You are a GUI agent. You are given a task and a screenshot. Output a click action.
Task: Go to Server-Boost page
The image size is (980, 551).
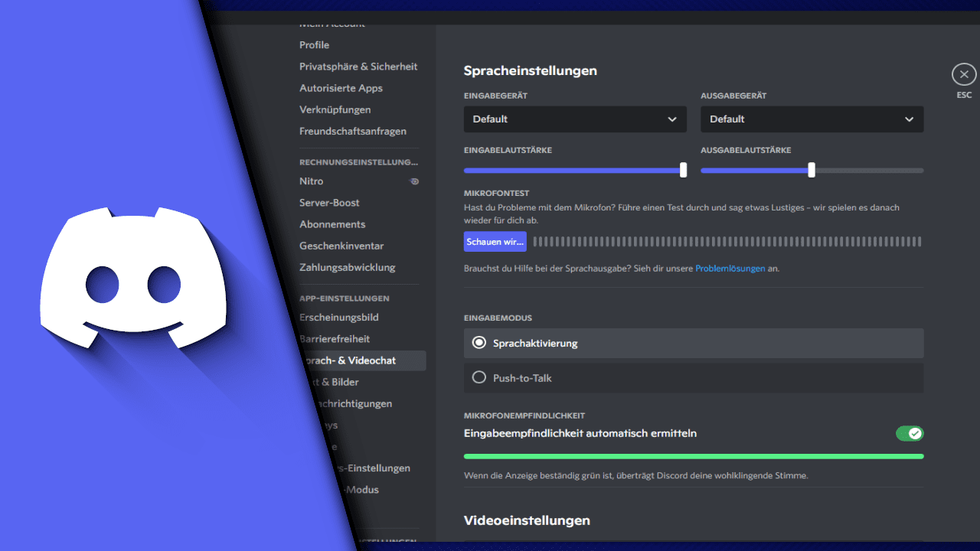tap(329, 203)
